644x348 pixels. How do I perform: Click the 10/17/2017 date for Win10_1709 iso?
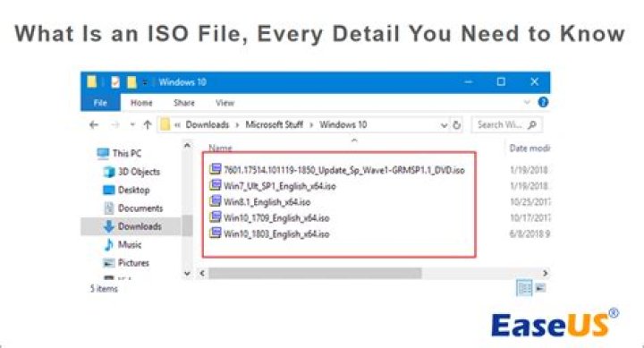click(530, 218)
